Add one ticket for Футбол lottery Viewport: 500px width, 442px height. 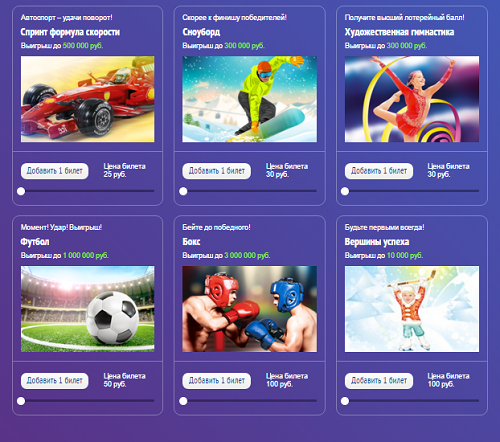(x=55, y=381)
